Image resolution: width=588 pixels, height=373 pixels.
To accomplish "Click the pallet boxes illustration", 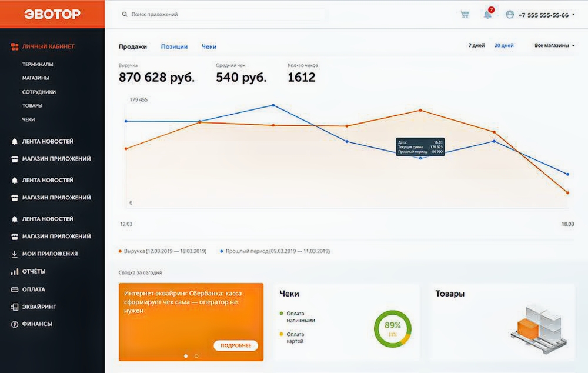I will pyautogui.click(x=539, y=329).
